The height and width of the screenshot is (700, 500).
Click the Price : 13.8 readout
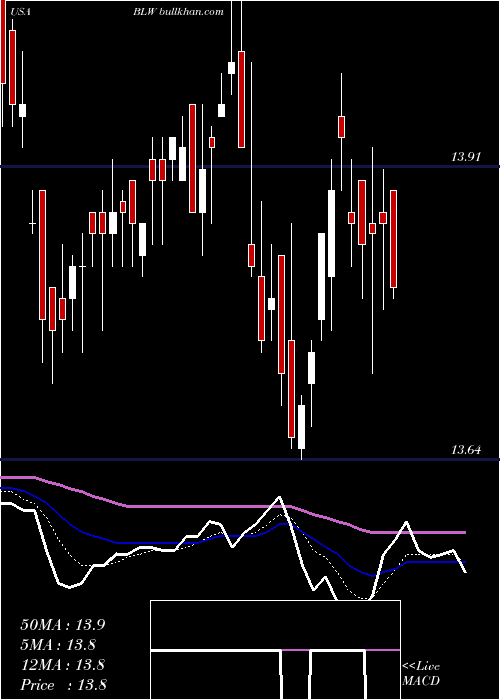pyautogui.click(x=63, y=685)
